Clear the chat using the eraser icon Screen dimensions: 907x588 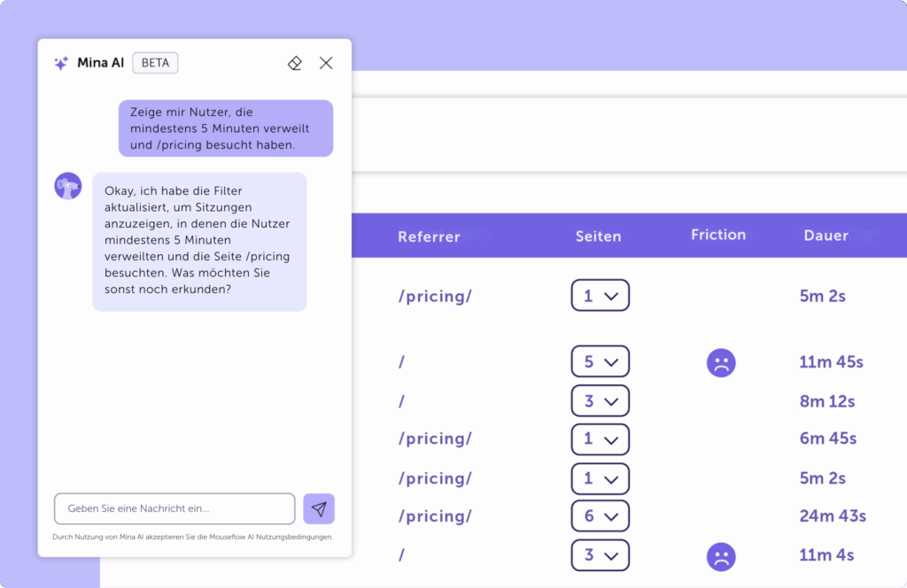(x=294, y=63)
